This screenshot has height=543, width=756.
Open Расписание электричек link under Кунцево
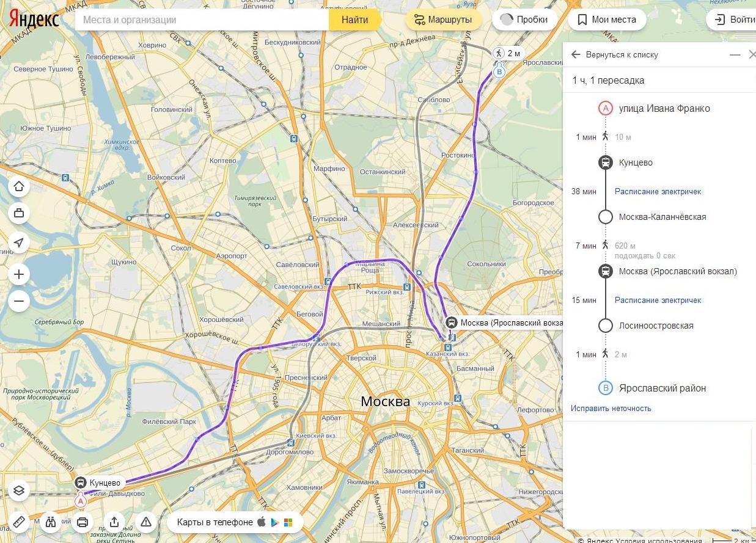tap(658, 191)
